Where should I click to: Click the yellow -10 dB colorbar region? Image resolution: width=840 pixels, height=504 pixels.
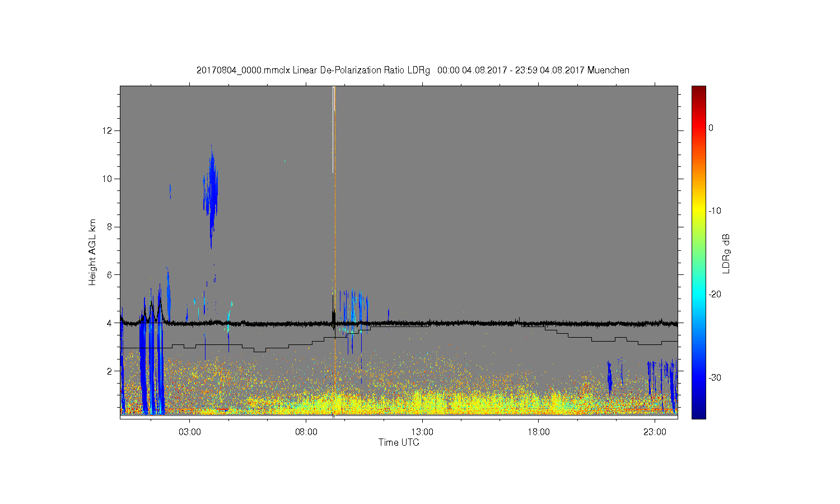(x=698, y=211)
